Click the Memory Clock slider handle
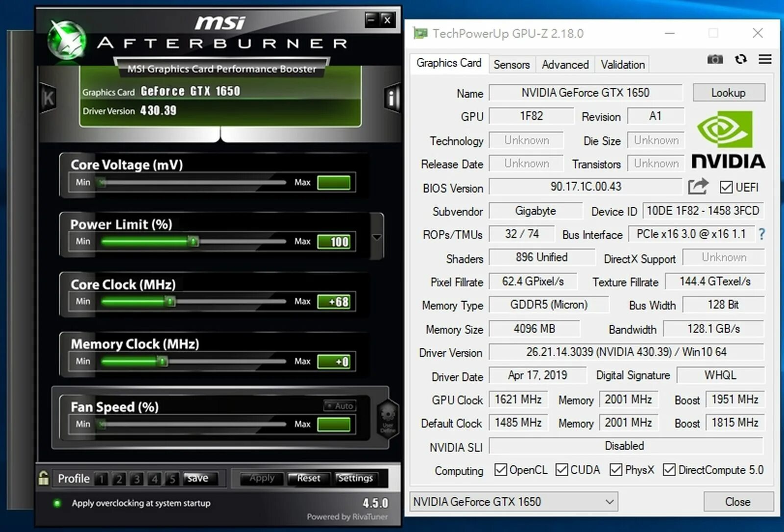 pos(162,361)
